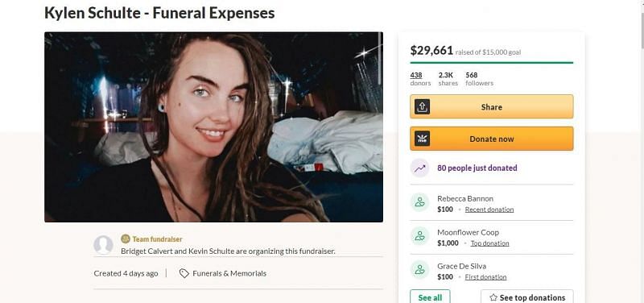Screen dimensions: 644x303
Task: Click the Top donation link
Action: click(x=489, y=243)
